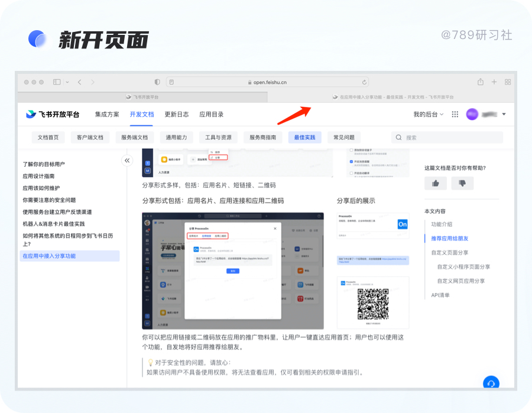The height and width of the screenshot is (413, 532).
Task: Jump to API清单 section
Action: pyautogui.click(x=440, y=295)
